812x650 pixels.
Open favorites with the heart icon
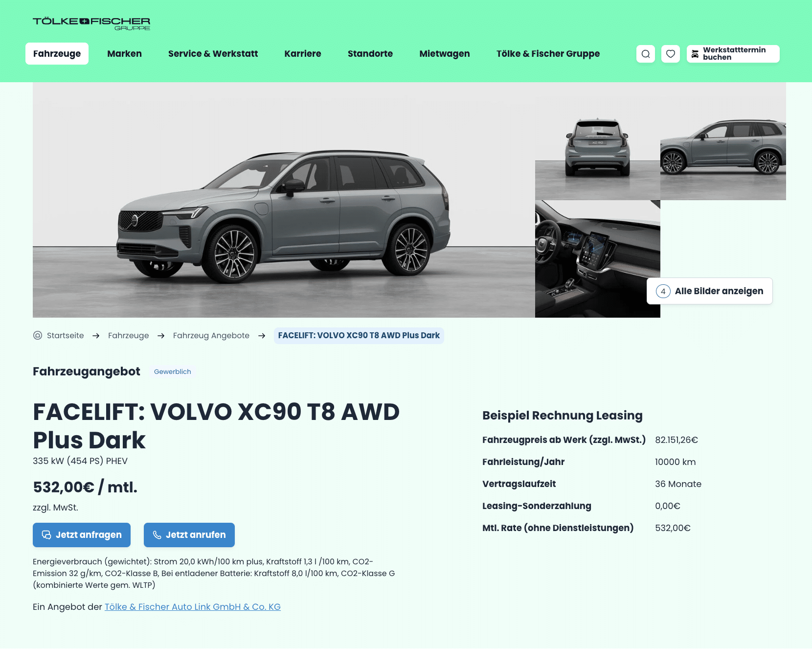point(671,54)
